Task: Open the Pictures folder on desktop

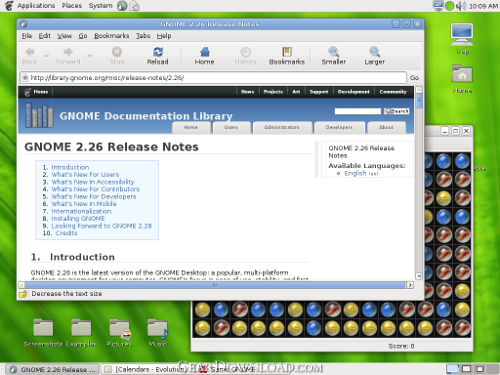Action: pyautogui.click(x=119, y=328)
